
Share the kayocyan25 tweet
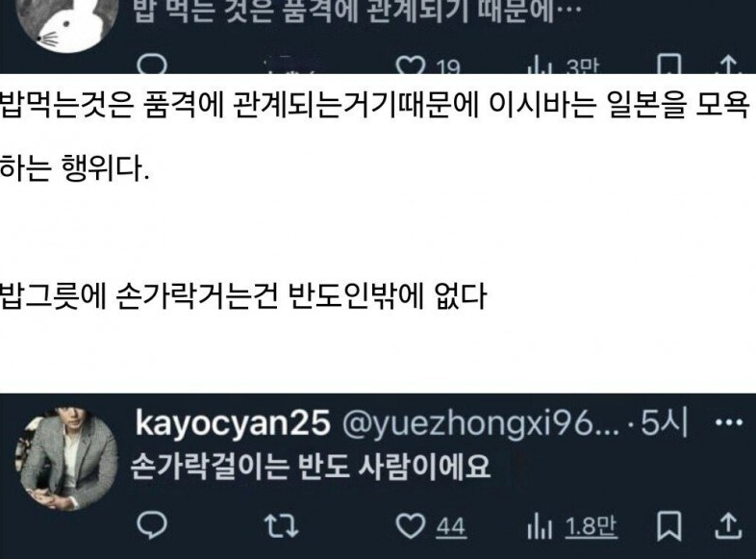[728, 525]
